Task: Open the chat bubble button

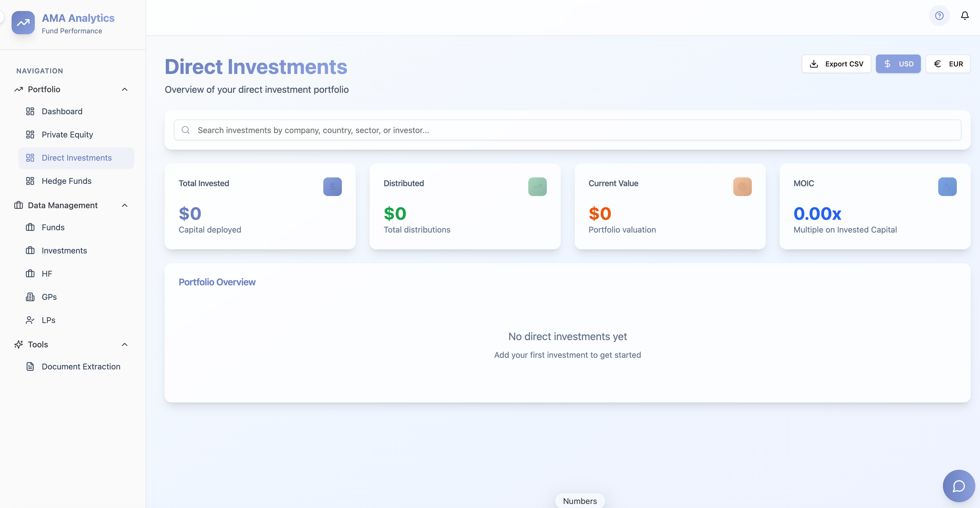Action: (959, 486)
